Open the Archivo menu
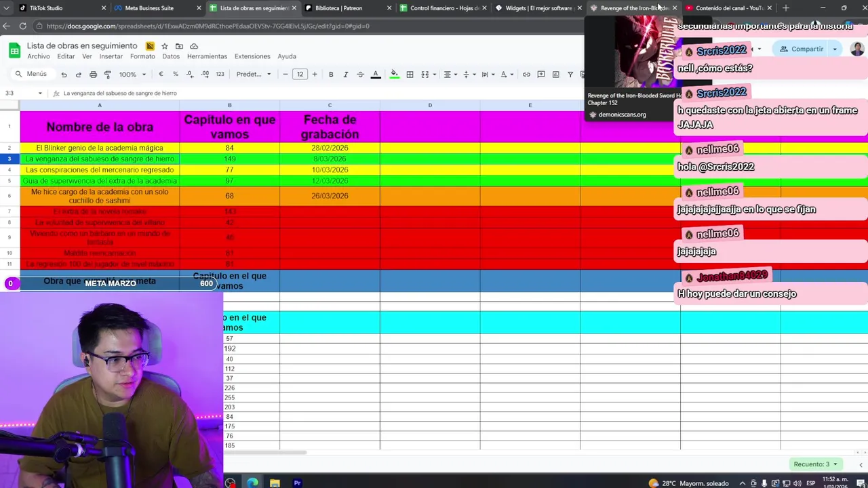868x488 pixels. point(39,56)
